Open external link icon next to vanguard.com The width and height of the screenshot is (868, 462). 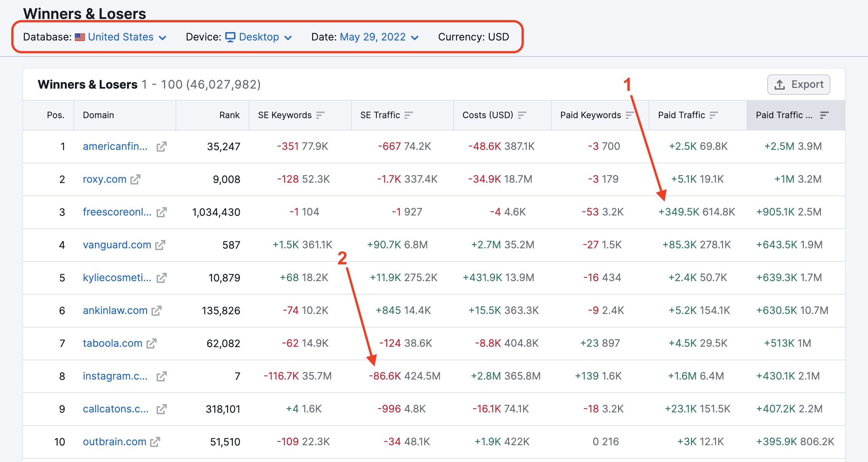tap(160, 245)
